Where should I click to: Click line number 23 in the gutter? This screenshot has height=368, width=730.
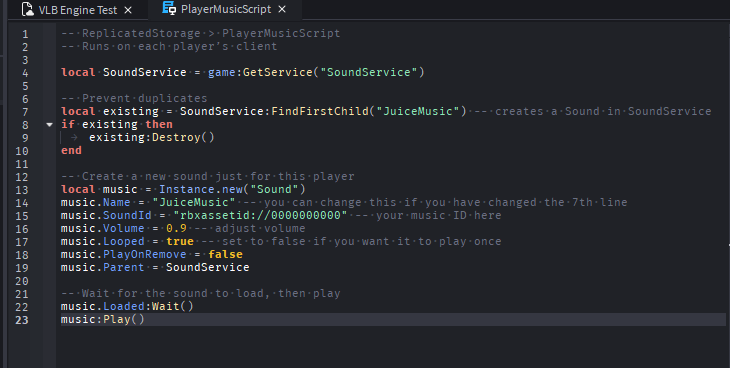point(21,320)
